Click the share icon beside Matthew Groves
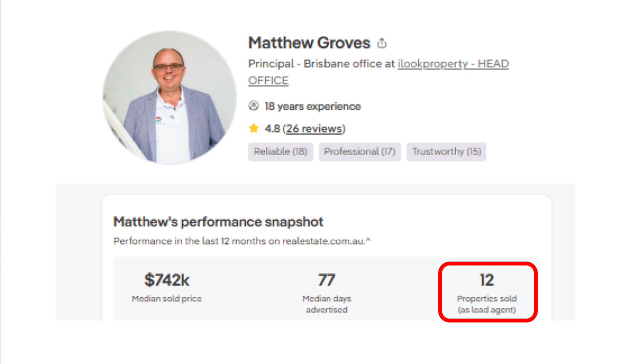 click(382, 43)
